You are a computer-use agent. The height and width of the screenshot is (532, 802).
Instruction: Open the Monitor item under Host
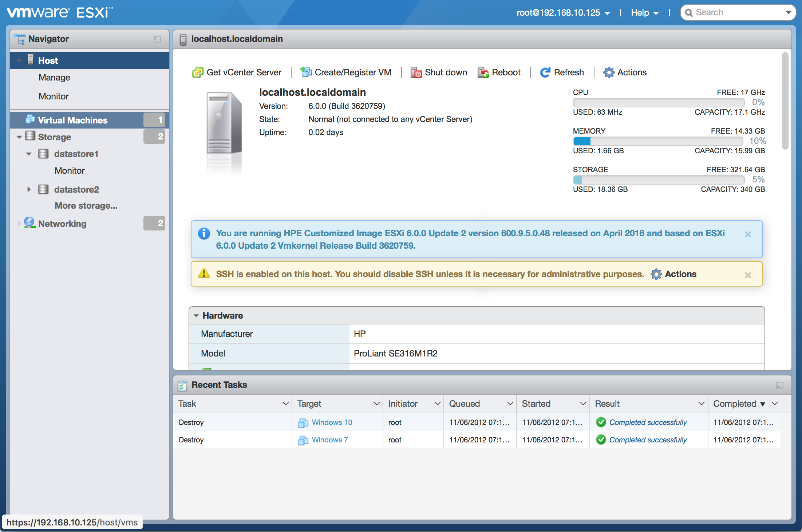pyautogui.click(x=54, y=96)
